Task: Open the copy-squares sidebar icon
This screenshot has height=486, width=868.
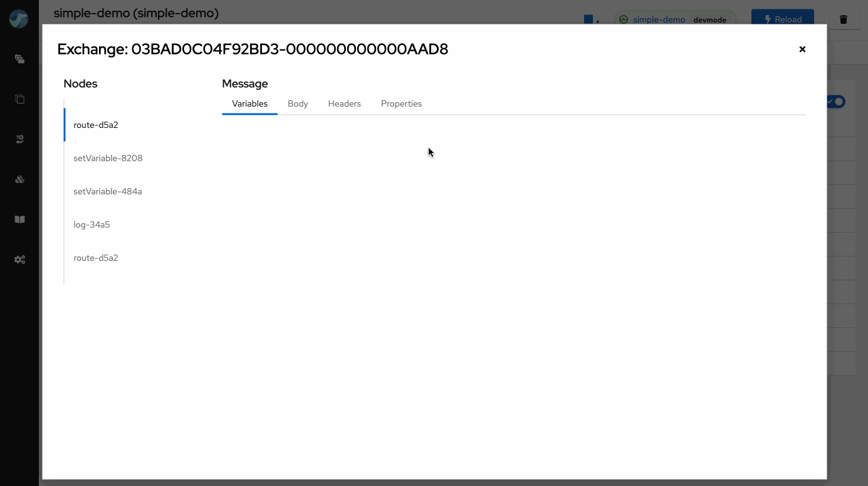Action: [x=19, y=99]
